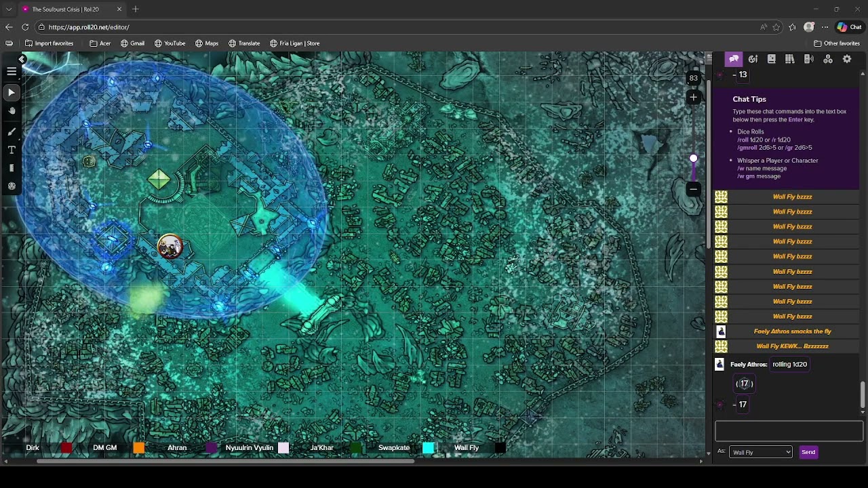The width and height of the screenshot is (868, 488).
Task: Click the player name DM GM
Action: pyautogui.click(x=104, y=447)
